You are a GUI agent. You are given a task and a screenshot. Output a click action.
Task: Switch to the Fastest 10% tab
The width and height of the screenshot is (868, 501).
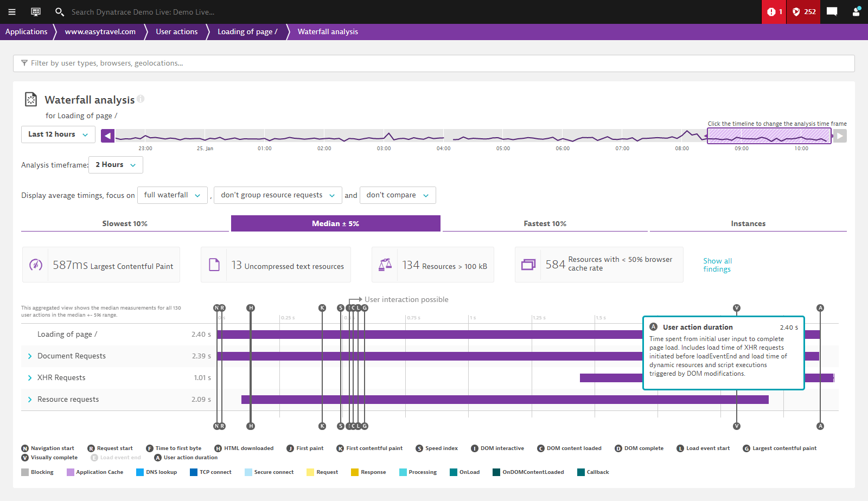545,223
